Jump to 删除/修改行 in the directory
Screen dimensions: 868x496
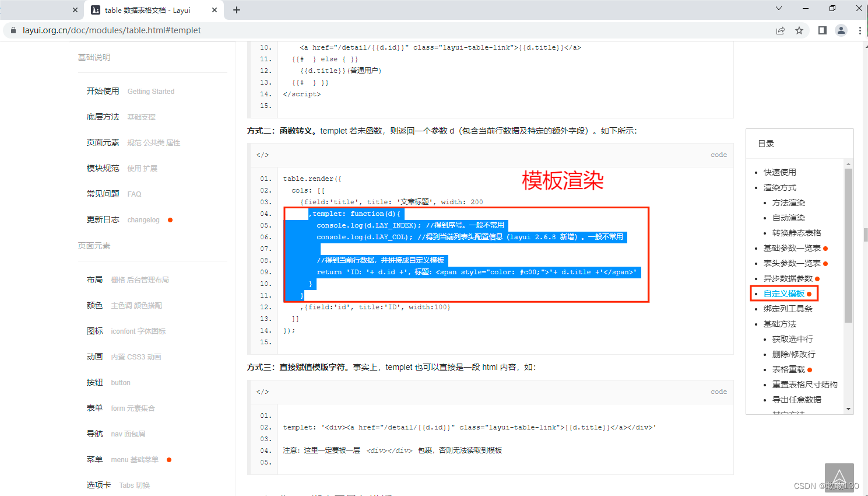pos(794,354)
